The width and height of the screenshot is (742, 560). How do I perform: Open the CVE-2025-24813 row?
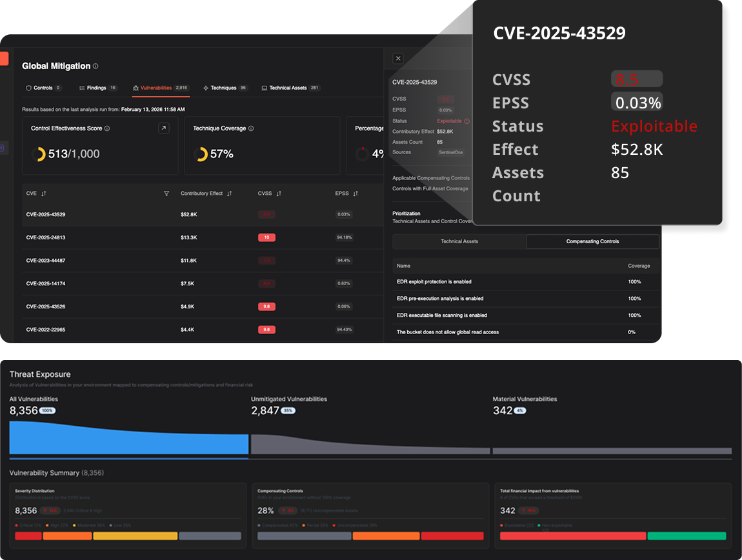click(46, 237)
